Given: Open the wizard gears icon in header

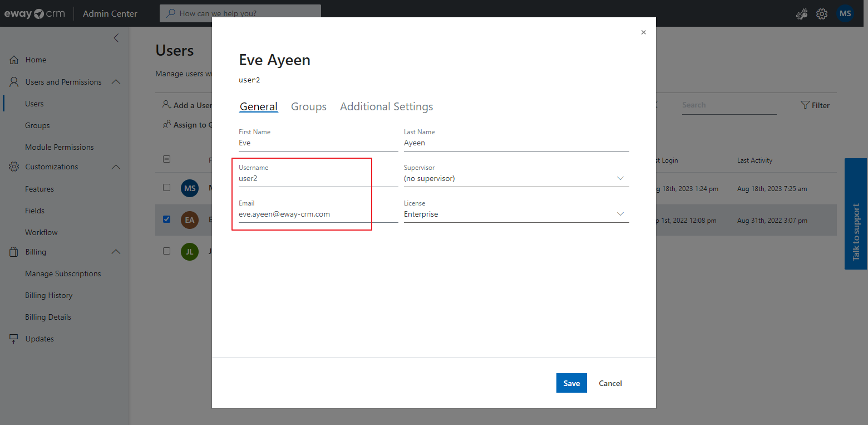Looking at the screenshot, I should point(802,14).
